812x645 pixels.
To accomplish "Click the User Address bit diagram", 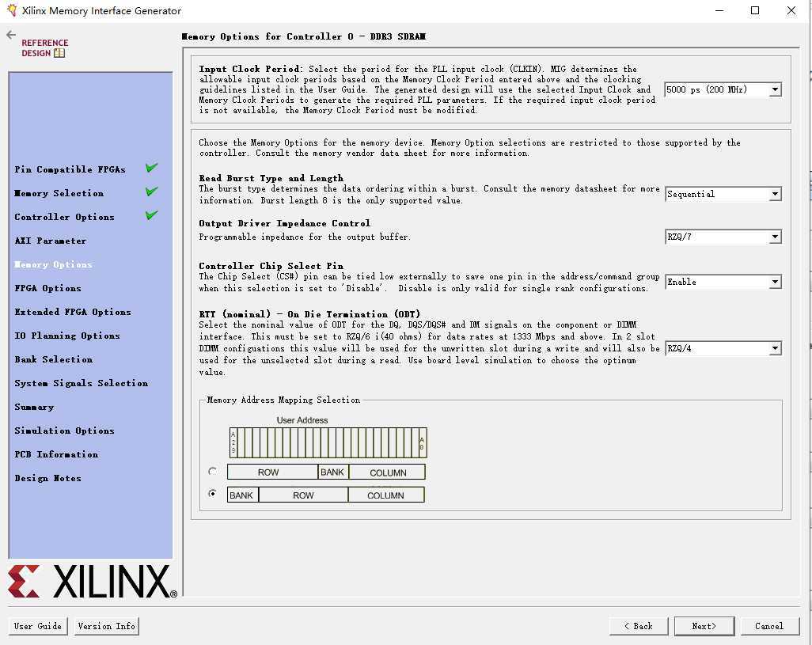I will click(x=328, y=442).
